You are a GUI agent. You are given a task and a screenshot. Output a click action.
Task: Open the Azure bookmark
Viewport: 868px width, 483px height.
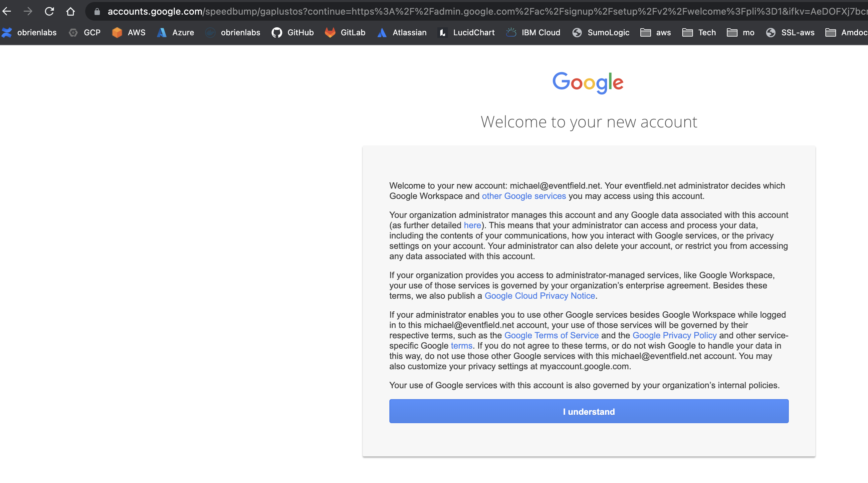[175, 32]
